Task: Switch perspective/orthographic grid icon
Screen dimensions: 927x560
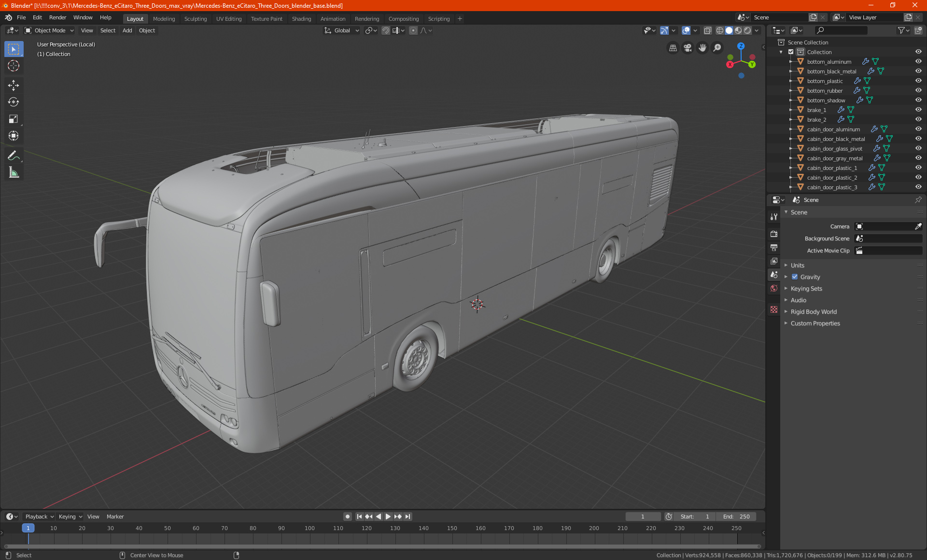Action: point(673,48)
